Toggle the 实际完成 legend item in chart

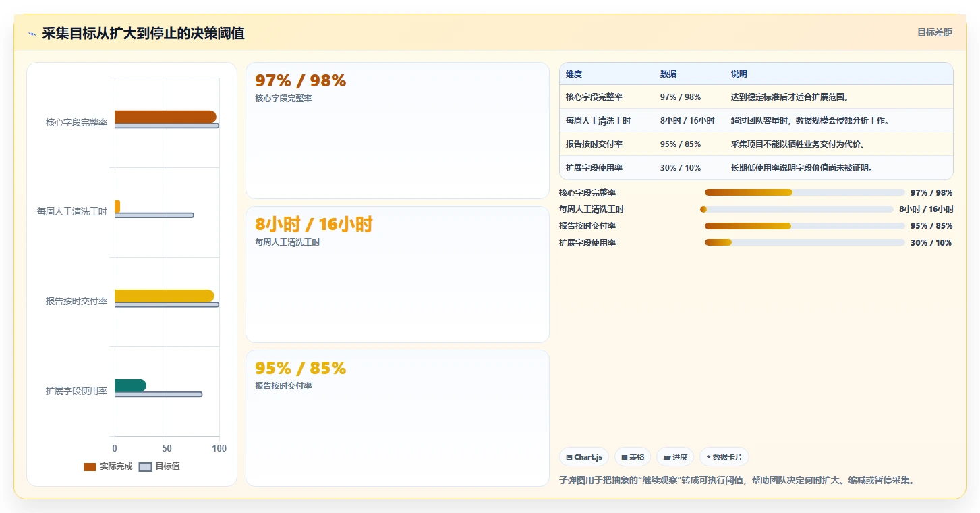[108, 466]
